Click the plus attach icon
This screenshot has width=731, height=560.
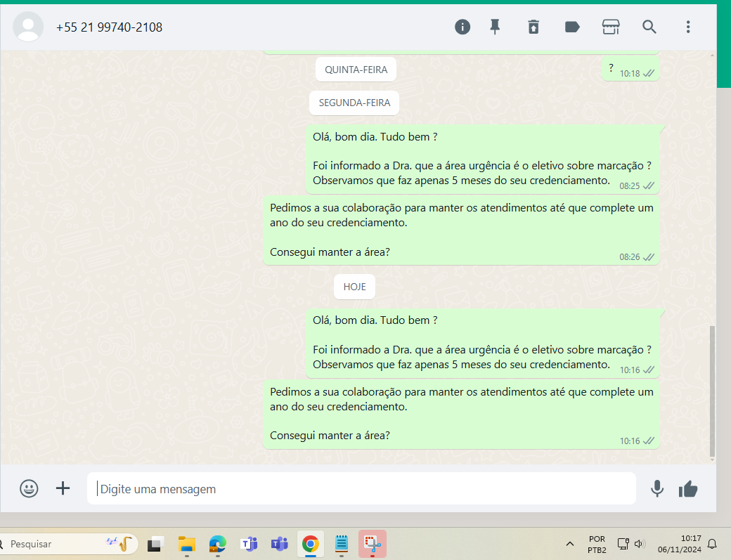tap(63, 488)
